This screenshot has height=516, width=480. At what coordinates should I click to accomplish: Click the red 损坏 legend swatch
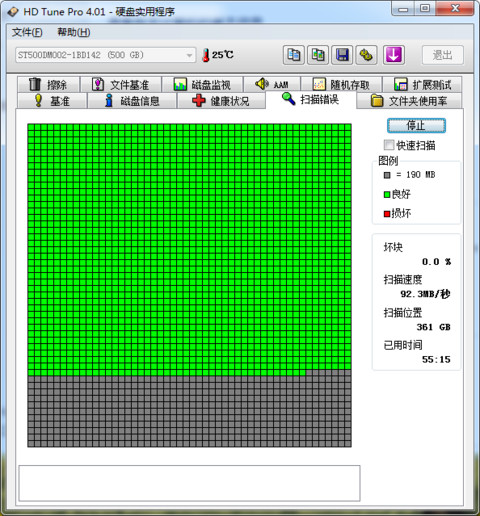coord(387,214)
